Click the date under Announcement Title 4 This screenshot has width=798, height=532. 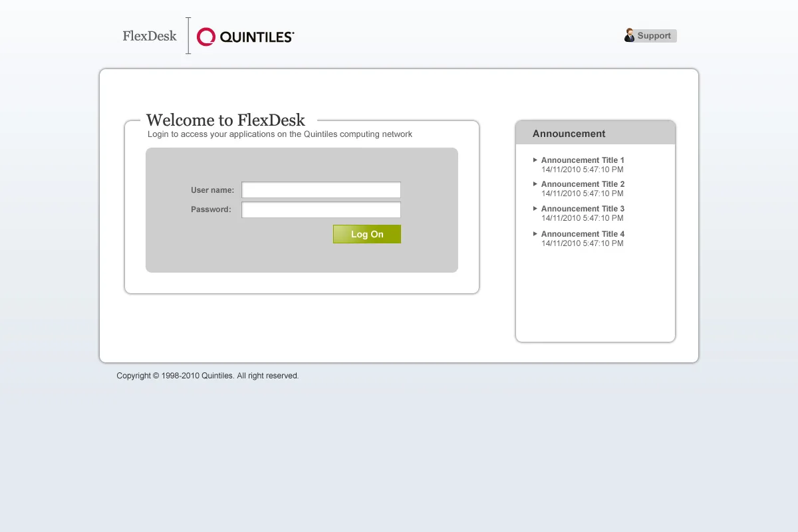coord(583,243)
